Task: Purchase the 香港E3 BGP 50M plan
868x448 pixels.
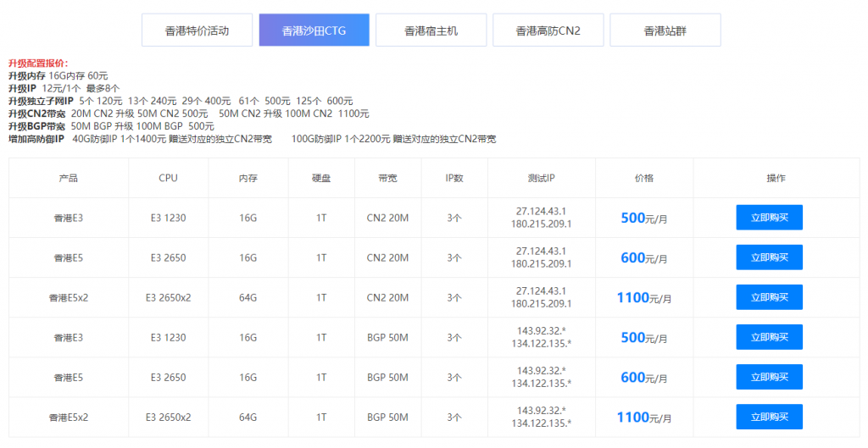Action: (x=769, y=337)
